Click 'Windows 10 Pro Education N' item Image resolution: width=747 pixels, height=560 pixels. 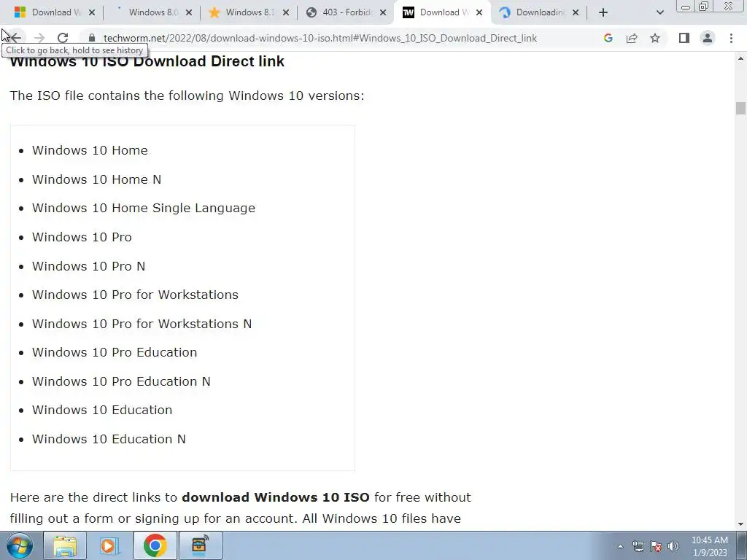point(121,381)
